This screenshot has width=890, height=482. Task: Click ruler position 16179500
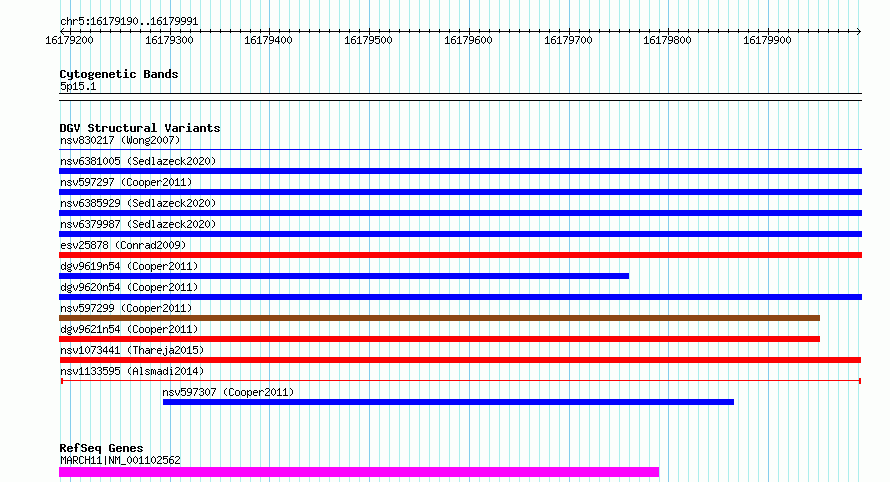pos(368,40)
